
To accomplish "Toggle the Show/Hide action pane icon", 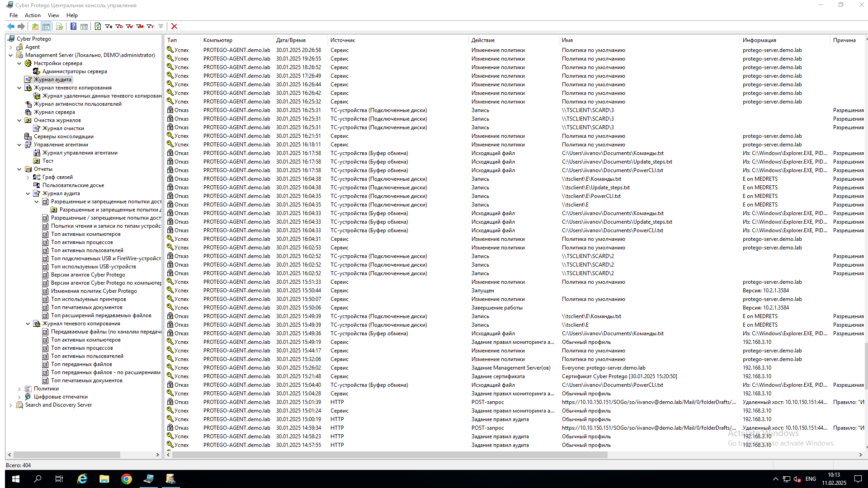I will [x=84, y=26].
